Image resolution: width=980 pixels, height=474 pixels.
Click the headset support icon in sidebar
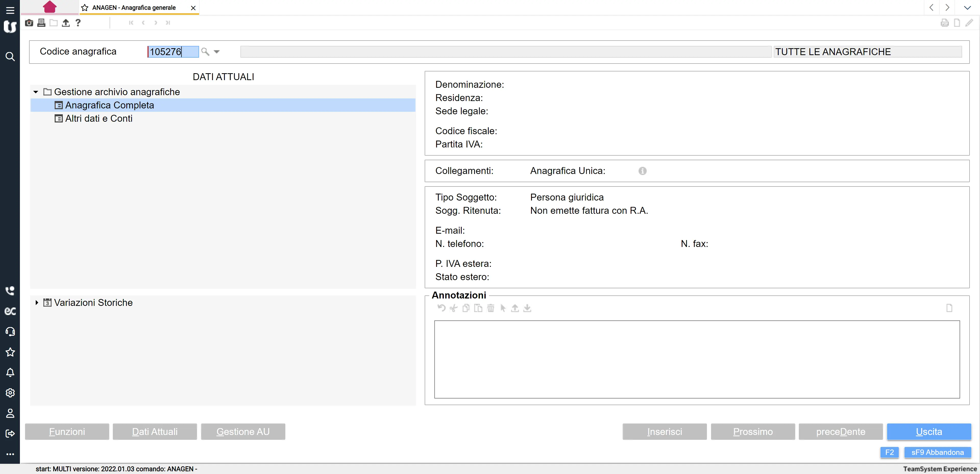tap(10, 331)
